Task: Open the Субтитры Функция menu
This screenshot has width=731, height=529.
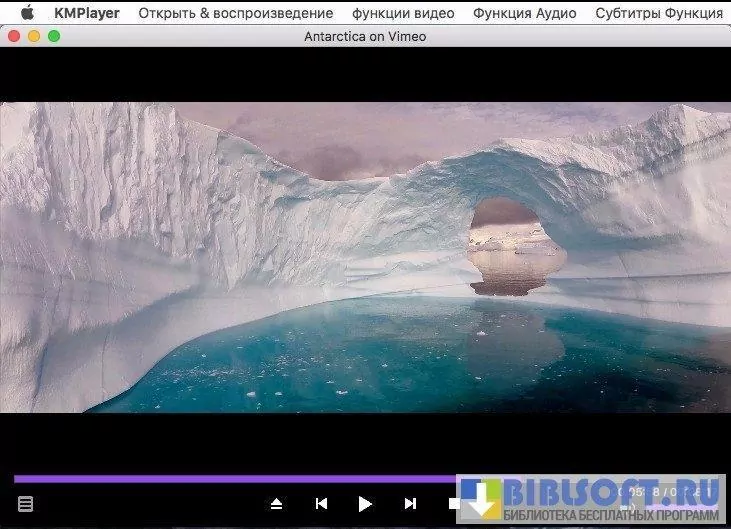Action: 658,13
